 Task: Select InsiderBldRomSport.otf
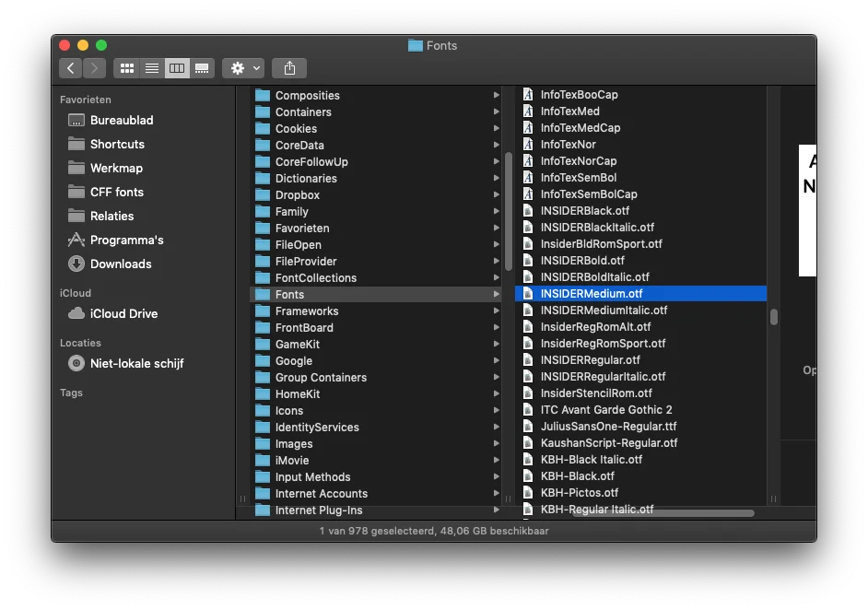(641, 244)
